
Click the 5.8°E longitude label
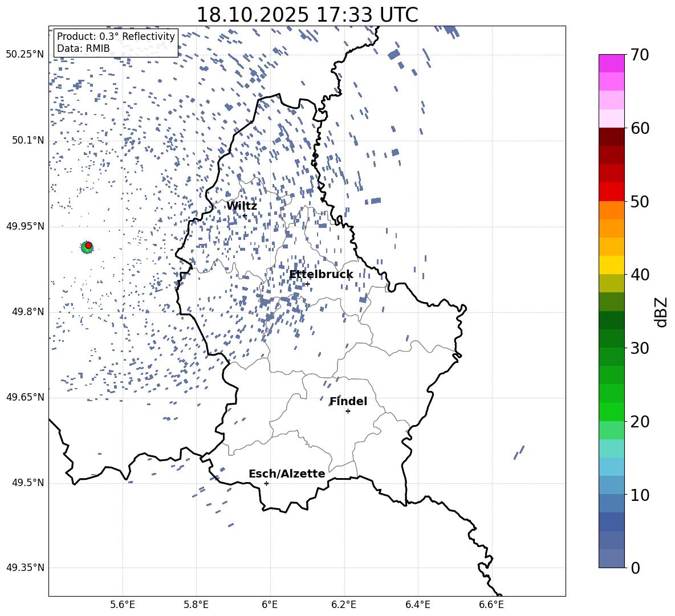click(196, 605)
